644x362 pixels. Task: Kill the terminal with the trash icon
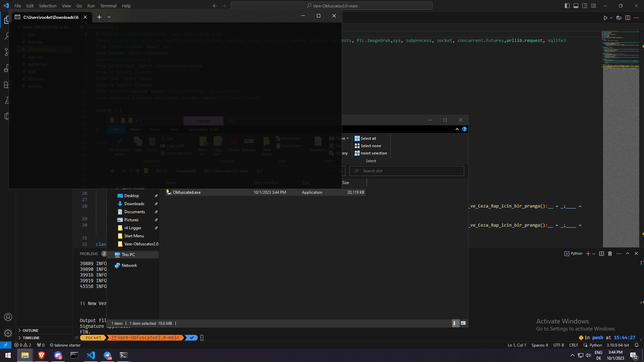[x=610, y=254]
